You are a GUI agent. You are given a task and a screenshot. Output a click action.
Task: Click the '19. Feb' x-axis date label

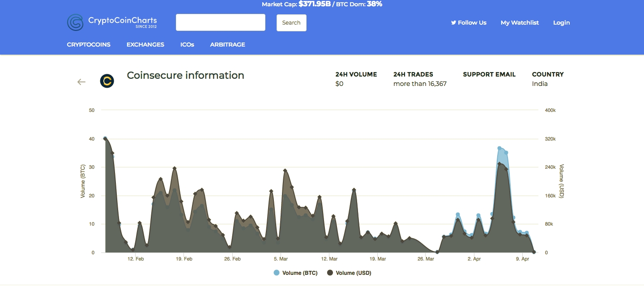pos(184,259)
